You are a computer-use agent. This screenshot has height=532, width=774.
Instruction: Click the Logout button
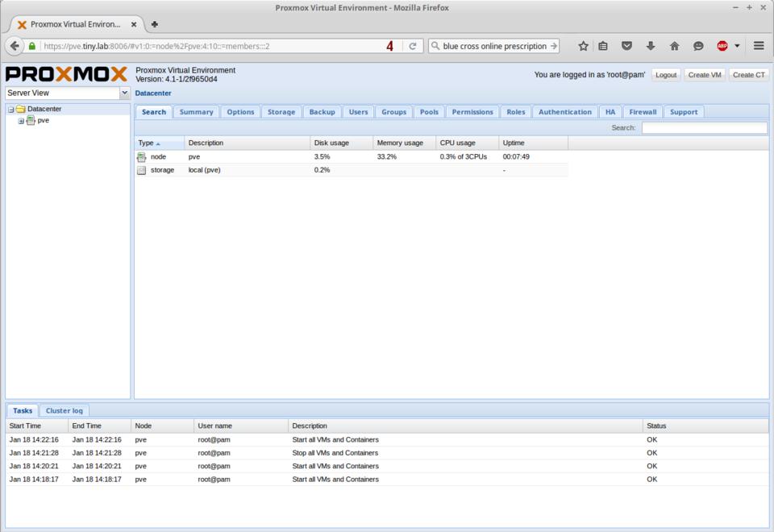click(x=666, y=75)
